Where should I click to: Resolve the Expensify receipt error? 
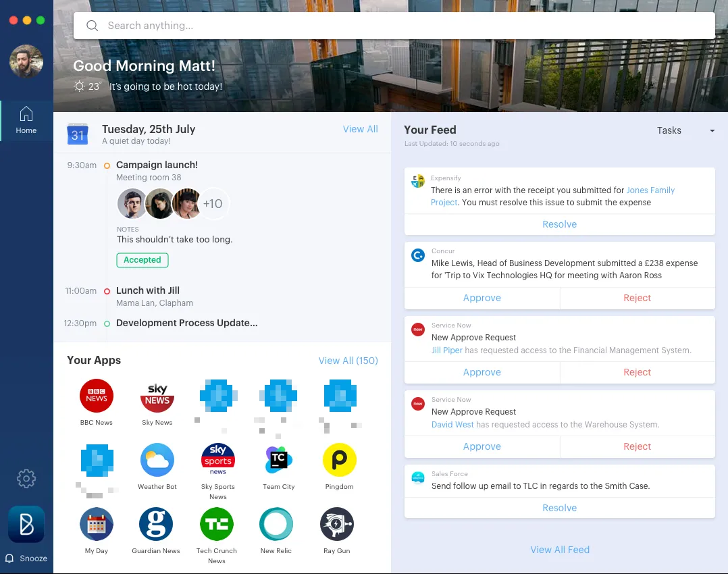[x=559, y=224]
